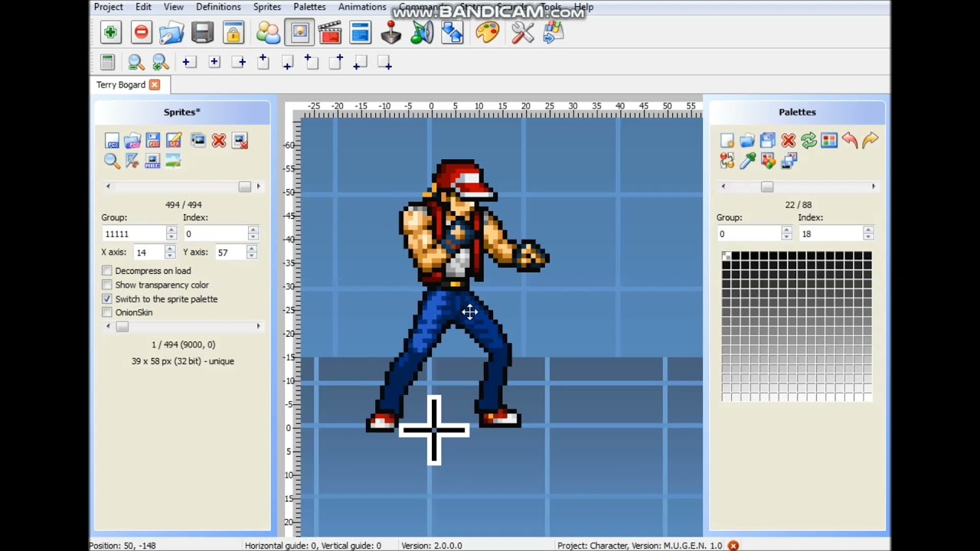The height and width of the screenshot is (551, 980).
Task: Open the Project menu
Action: pyautogui.click(x=109, y=7)
